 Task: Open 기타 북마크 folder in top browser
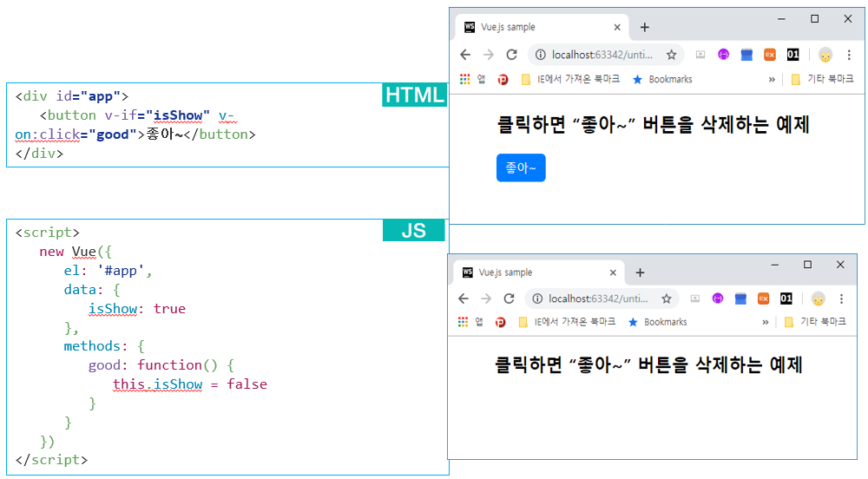[822, 79]
